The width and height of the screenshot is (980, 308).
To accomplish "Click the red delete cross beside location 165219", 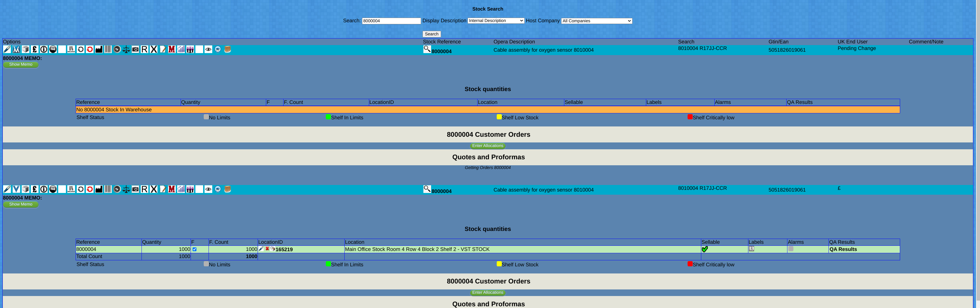I will click(267, 249).
